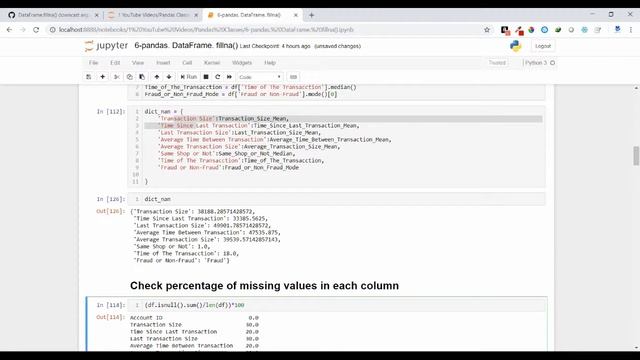Click the Jupyter logo
Viewport: 640px width, 360px height.
pyautogui.click(x=106, y=45)
